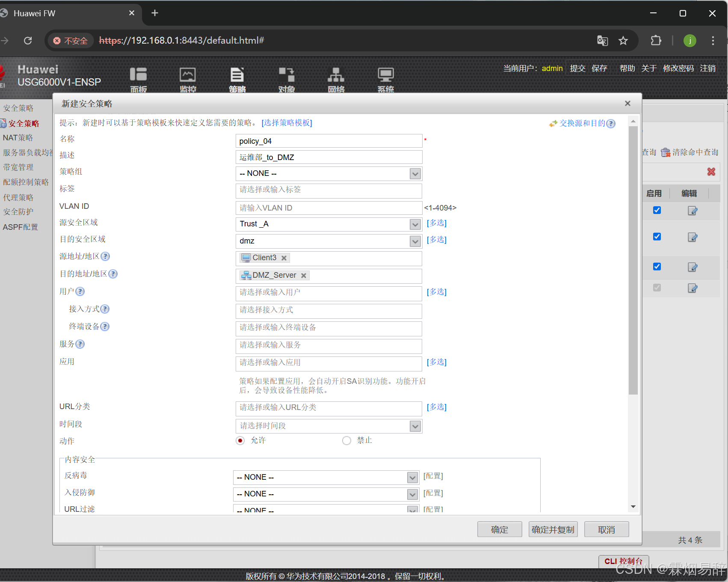728x582 pixels.
Task: Click the 确定 button
Action: point(500,529)
